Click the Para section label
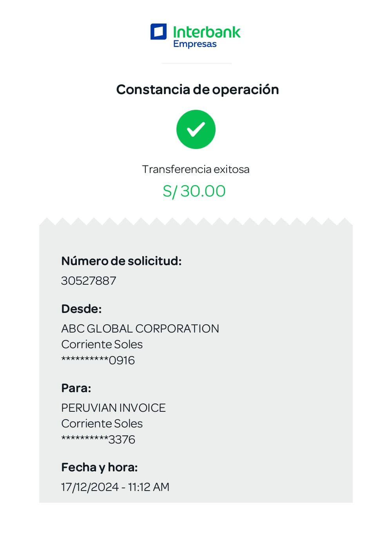 (76, 388)
